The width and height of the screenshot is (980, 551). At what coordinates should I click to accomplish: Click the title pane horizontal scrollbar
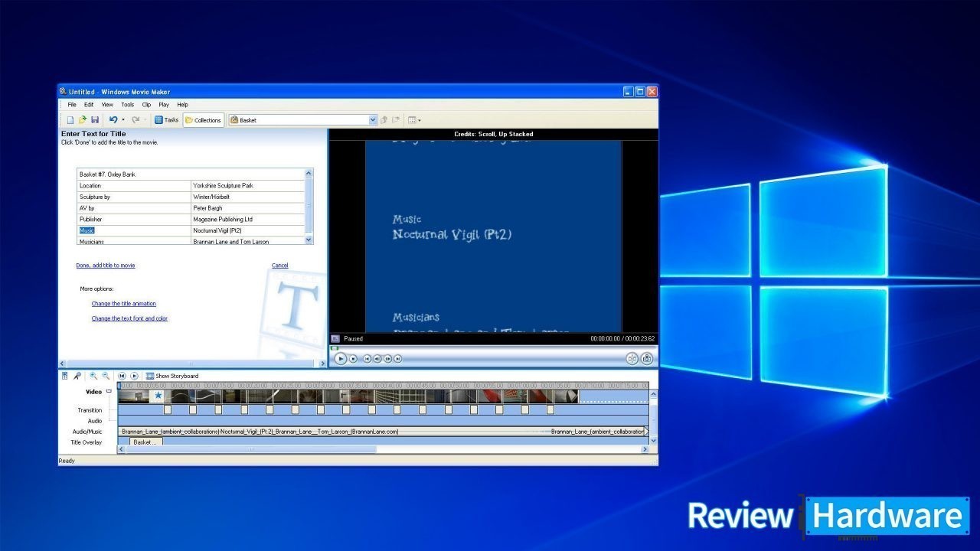tap(192, 364)
